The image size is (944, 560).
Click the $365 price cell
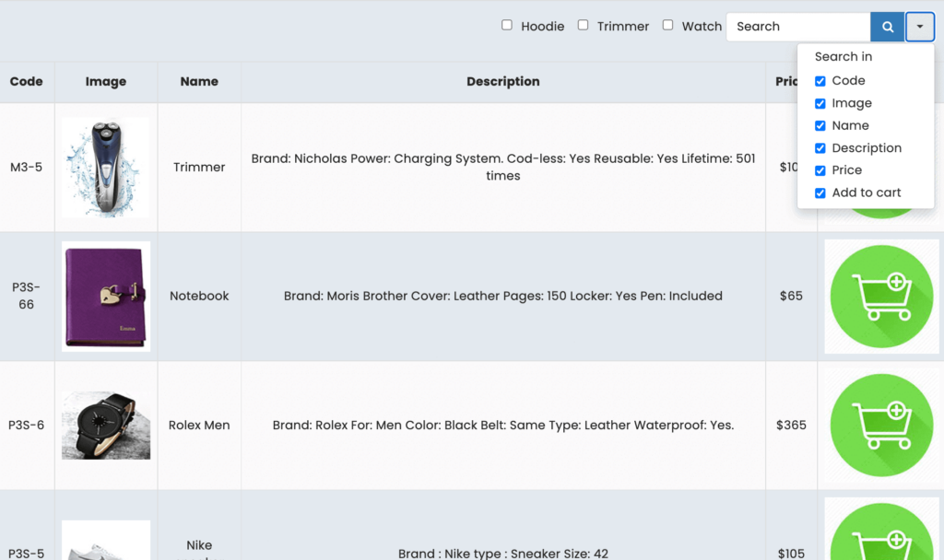(791, 426)
